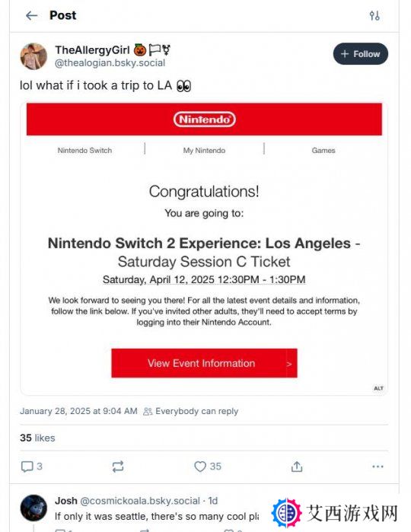The width and height of the screenshot is (411, 532).
Task: Share the post via upload arrow icon
Action: [297, 467]
